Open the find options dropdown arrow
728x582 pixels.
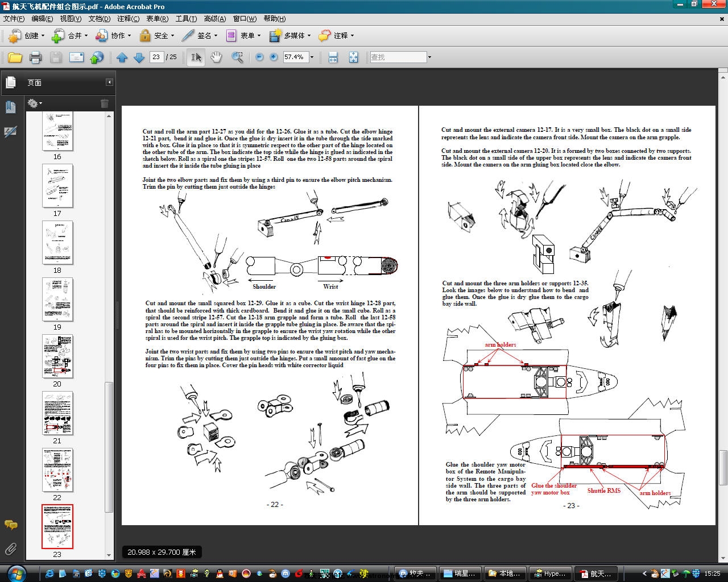[x=429, y=57]
